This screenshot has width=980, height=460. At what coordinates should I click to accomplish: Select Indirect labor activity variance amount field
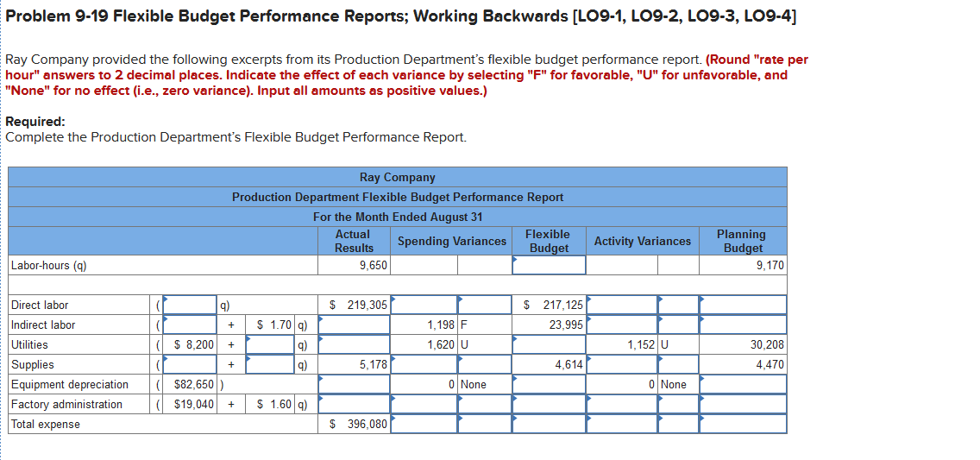pos(622,325)
